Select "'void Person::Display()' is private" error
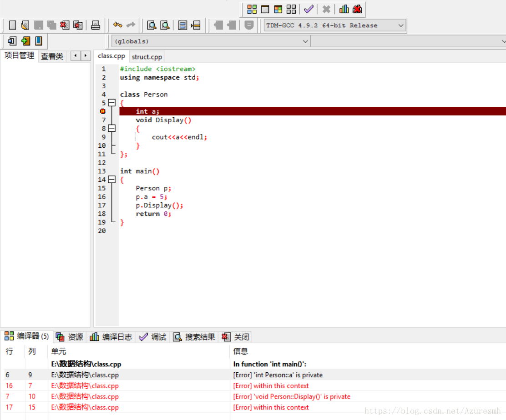 click(x=254, y=396)
